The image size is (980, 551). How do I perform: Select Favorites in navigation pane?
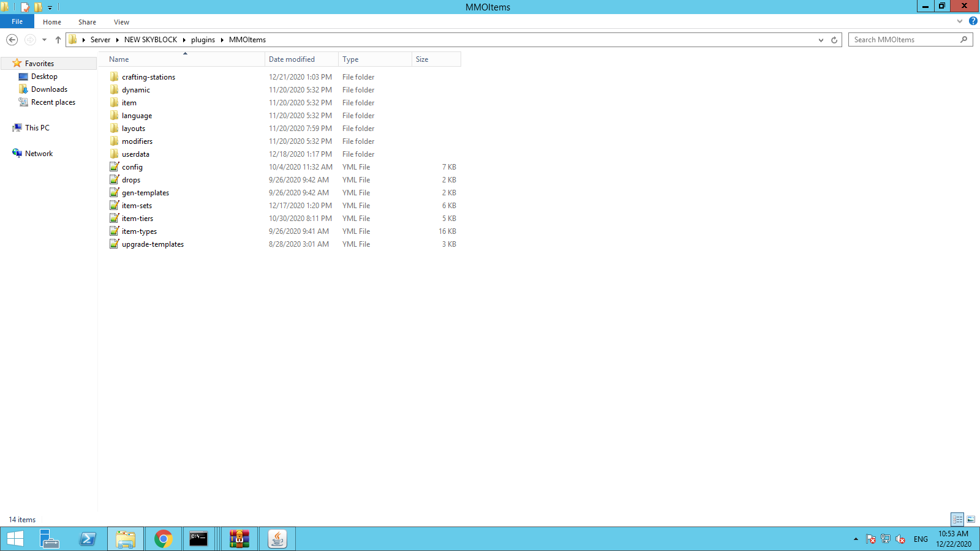click(x=39, y=64)
